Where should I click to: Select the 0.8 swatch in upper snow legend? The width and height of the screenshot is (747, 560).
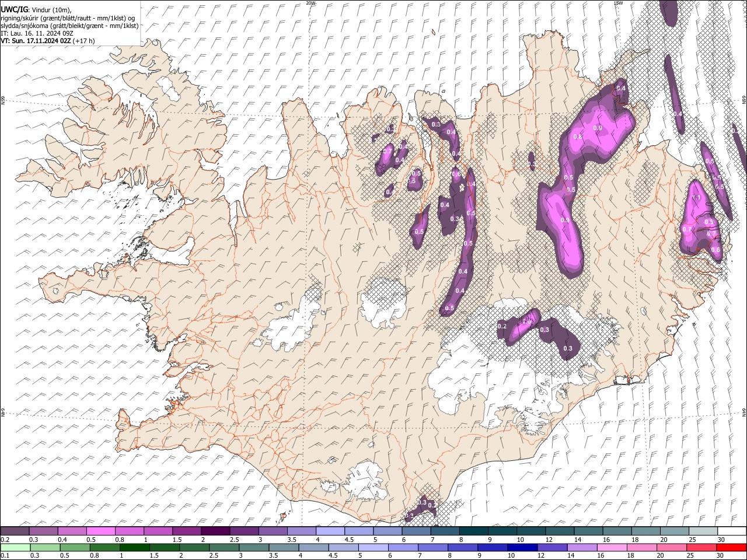[x=130, y=531]
